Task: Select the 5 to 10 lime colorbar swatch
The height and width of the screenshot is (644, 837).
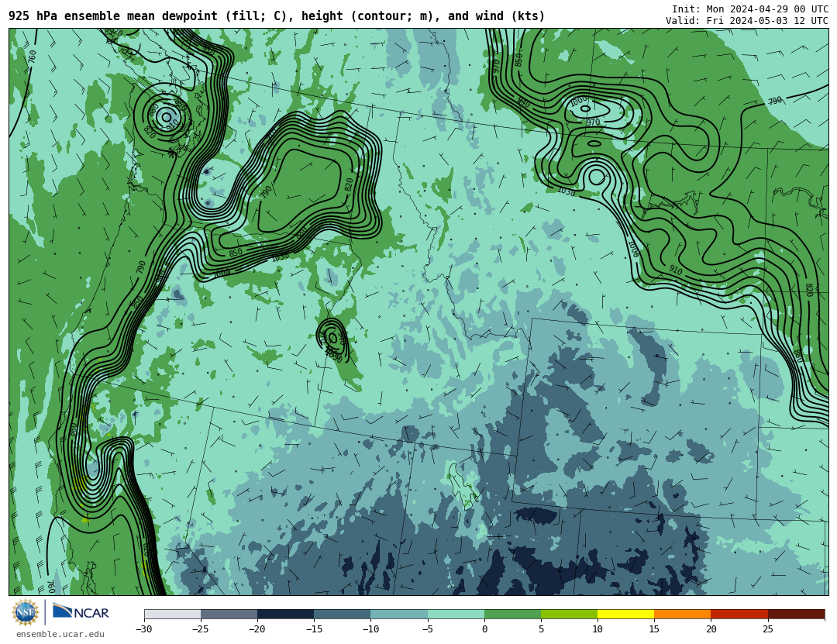Action: click(569, 614)
